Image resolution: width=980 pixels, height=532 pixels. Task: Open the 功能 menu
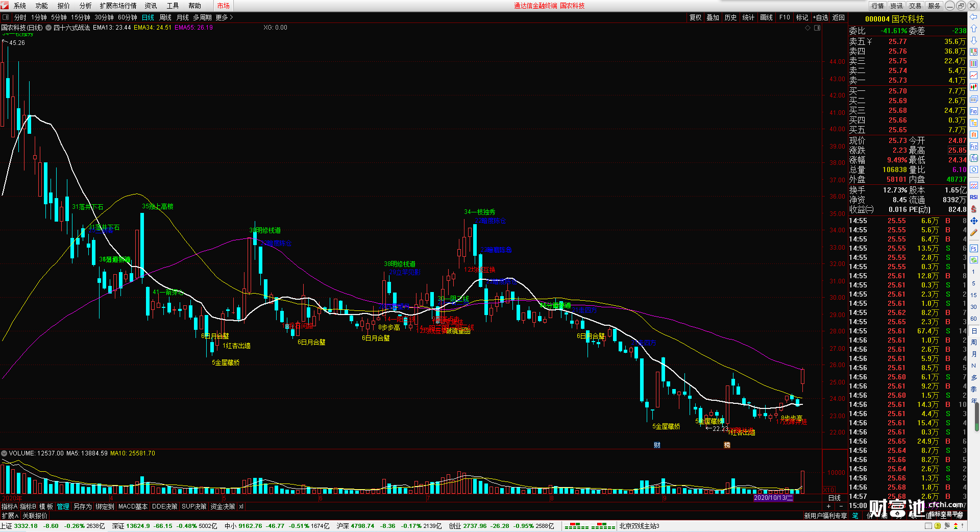[42, 6]
